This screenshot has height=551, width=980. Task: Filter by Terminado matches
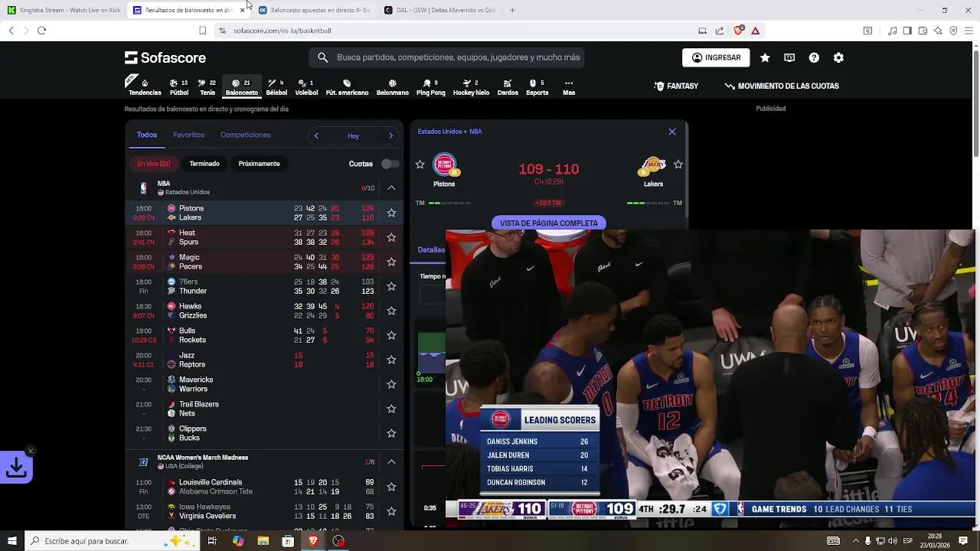[x=204, y=164]
